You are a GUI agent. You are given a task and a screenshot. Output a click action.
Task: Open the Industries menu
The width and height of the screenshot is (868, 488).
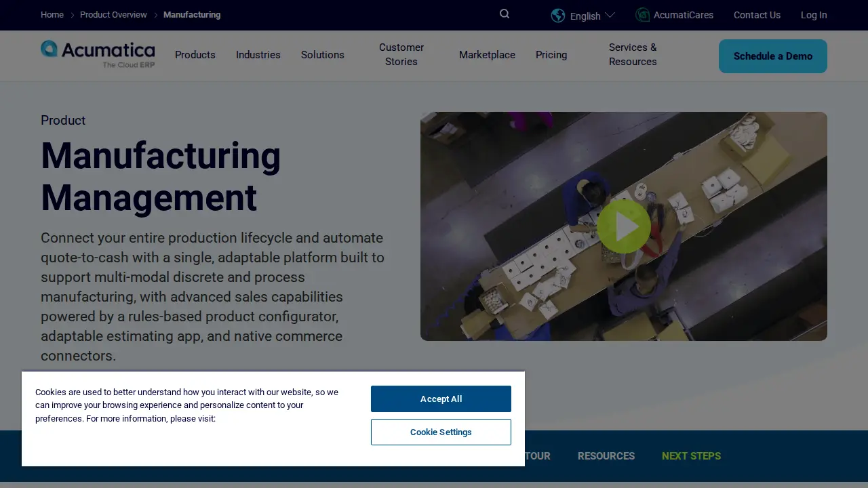(x=258, y=55)
